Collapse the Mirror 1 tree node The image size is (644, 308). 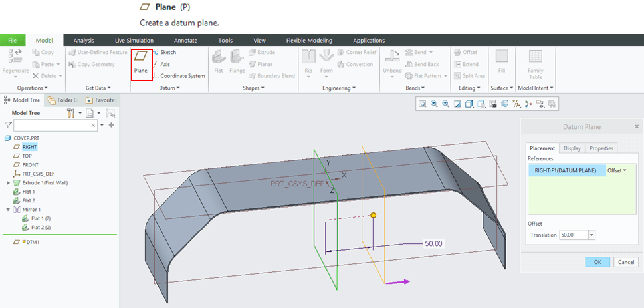pyautogui.click(x=8, y=210)
